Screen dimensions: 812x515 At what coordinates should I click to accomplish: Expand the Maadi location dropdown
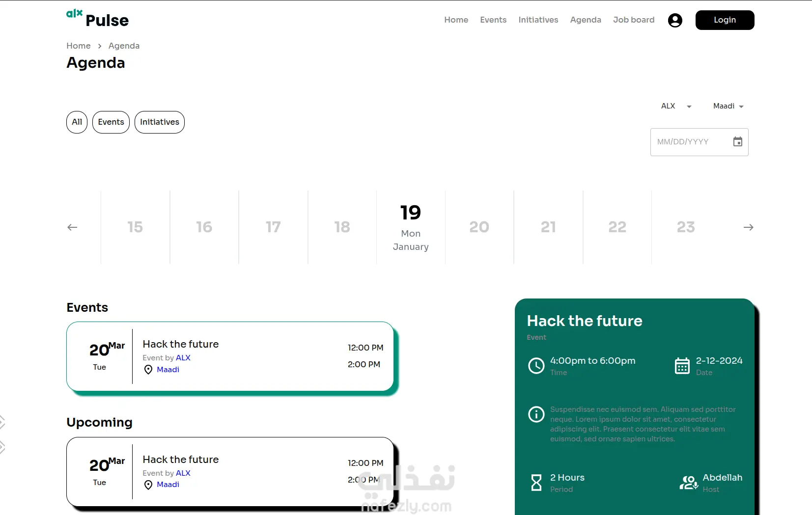point(728,106)
